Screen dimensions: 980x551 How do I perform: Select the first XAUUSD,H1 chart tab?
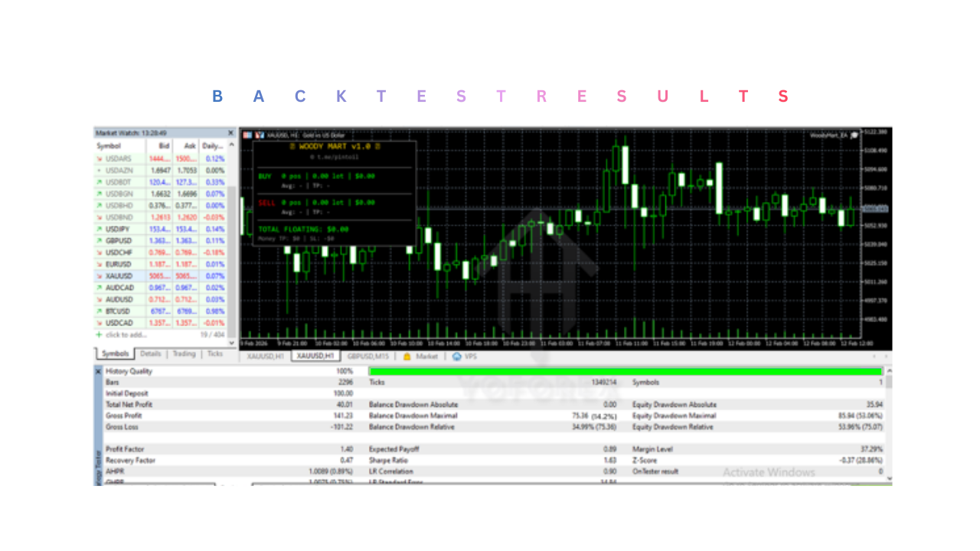pos(265,357)
